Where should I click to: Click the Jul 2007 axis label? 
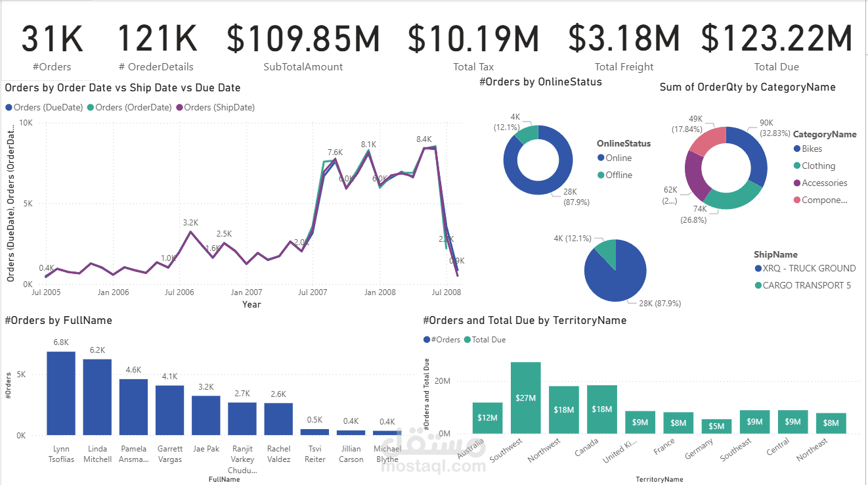pyautogui.click(x=313, y=292)
